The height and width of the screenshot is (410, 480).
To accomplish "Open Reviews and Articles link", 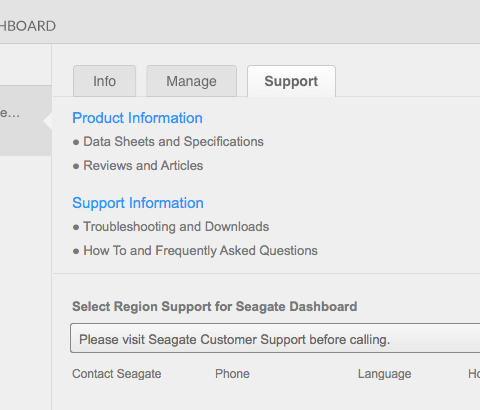I will pyautogui.click(x=143, y=166).
